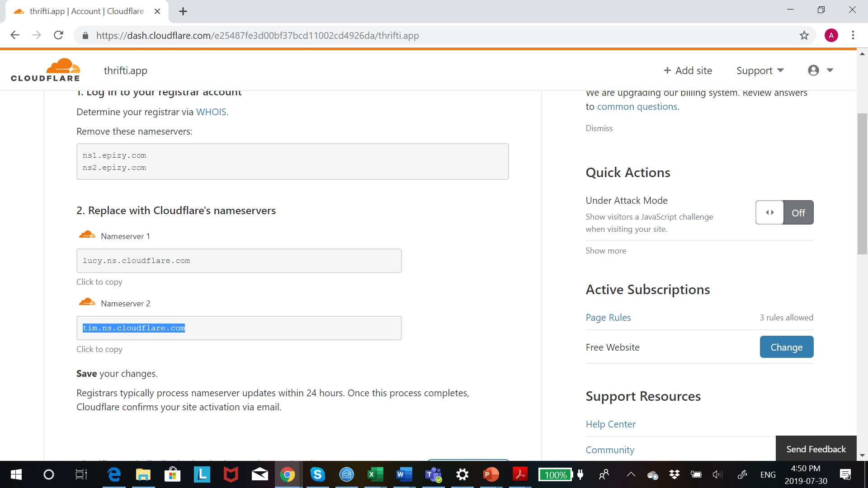The height and width of the screenshot is (488, 868).
Task: Expand Show more quick actions
Action: pos(606,251)
